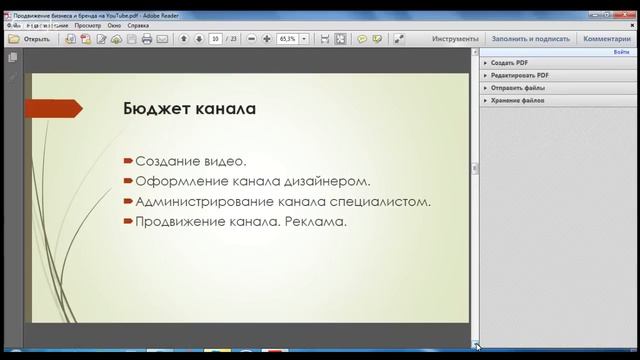Viewport: 640px width, 360px height.
Task: Click the save to cloud upload icon
Action: pos(117,39)
